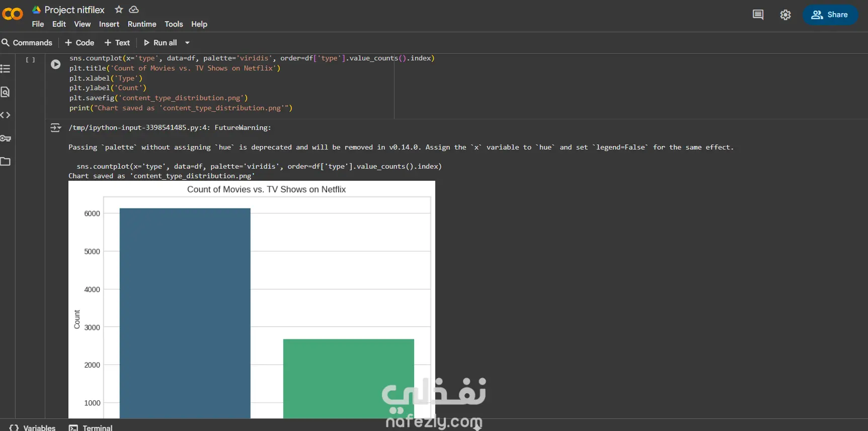Run the countplot code cell
Viewport: 868px width, 431px height.
(56, 64)
